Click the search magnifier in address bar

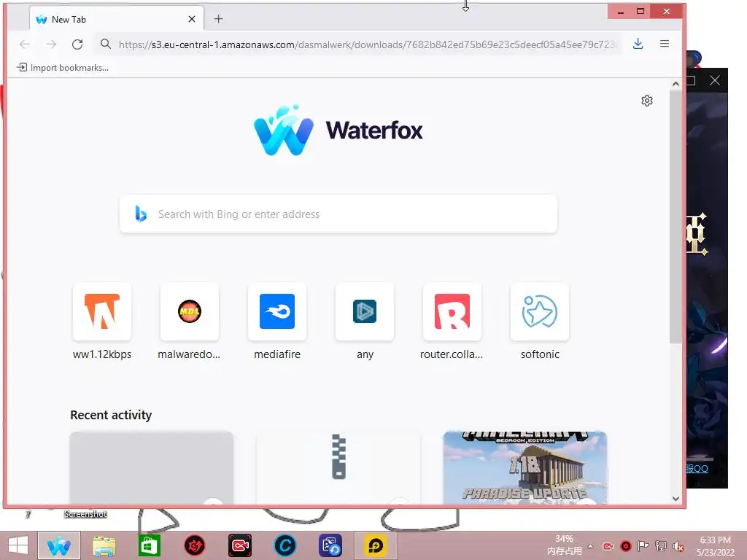pyautogui.click(x=105, y=44)
